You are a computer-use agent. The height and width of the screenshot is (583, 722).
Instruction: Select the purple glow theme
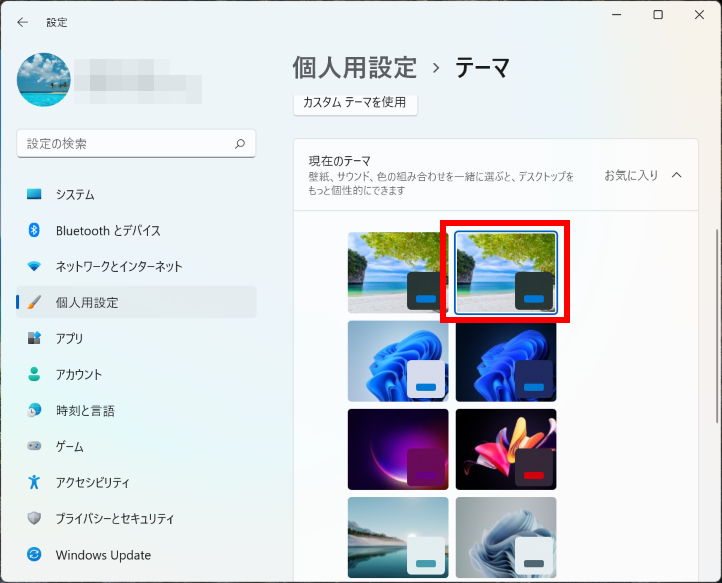pyautogui.click(x=398, y=449)
